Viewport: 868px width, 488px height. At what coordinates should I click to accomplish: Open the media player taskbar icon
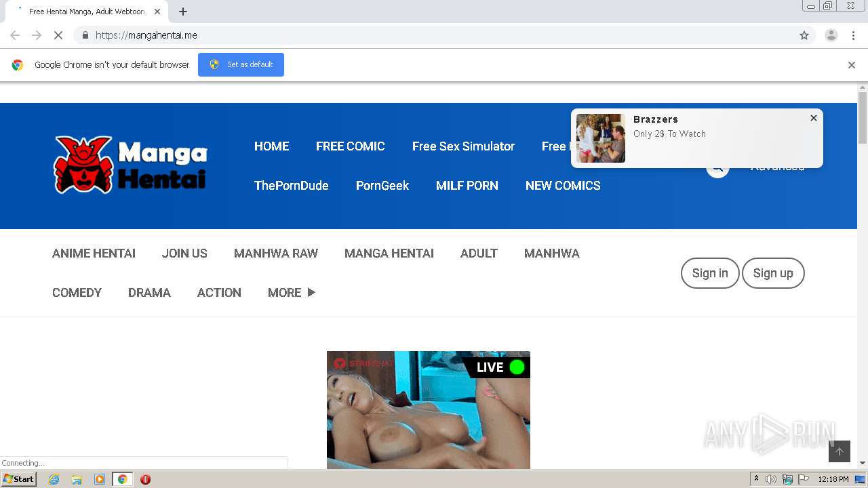(100, 479)
